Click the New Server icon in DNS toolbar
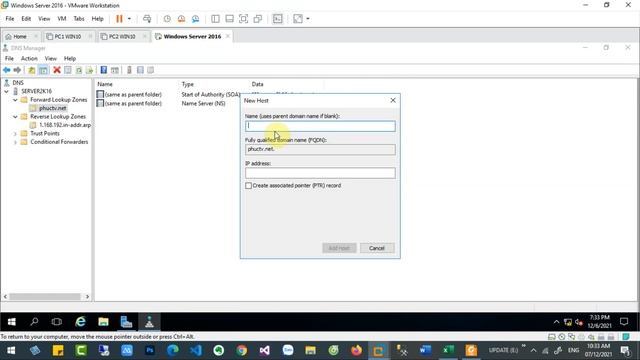Viewport: 640px width, 360px height. (129, 70)
